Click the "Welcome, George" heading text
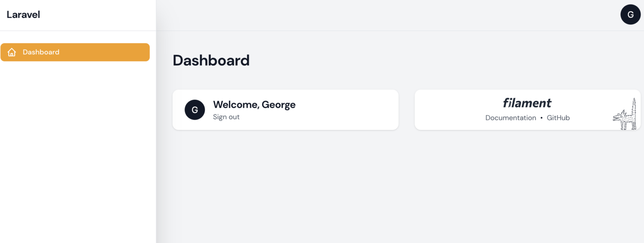 click(254, 105)
